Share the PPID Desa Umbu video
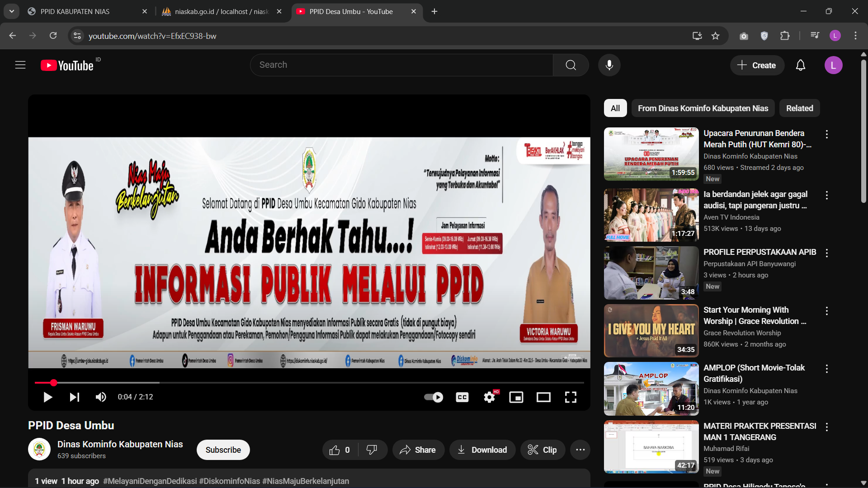The image size is (868, 488). [418, 450]
